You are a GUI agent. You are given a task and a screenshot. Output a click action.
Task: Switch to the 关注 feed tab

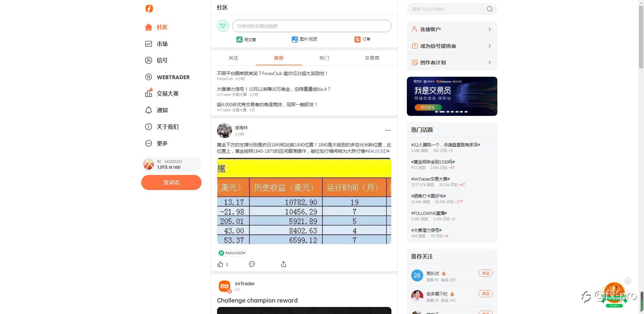tap(233, 58)
